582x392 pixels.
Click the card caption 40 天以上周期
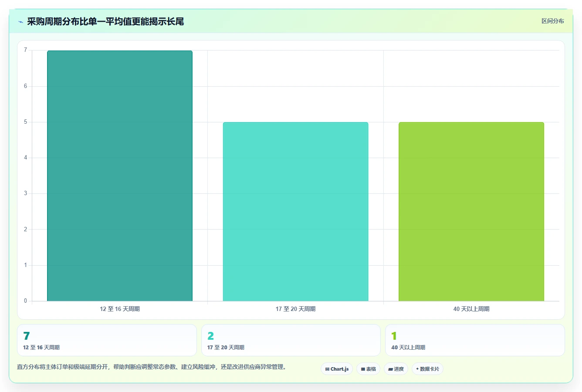pos(408,348)
